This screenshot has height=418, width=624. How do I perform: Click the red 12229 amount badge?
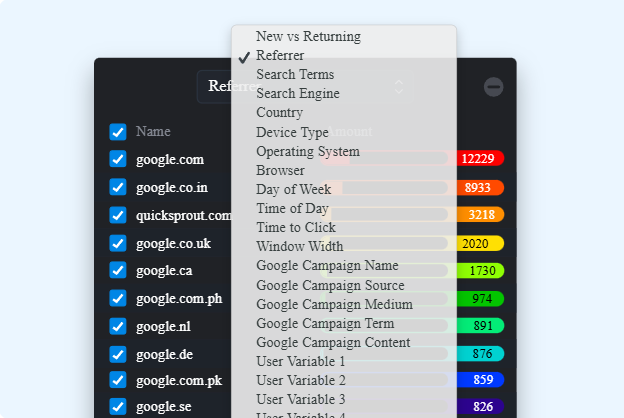[478, 158]
